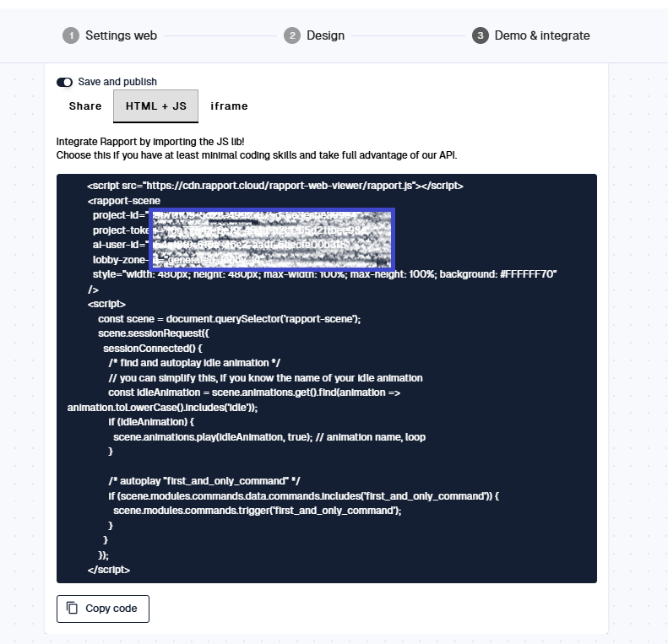This screenshot has width=668, height=644.
Task: Click the '<rapport-scene' tag line
Action: point(124,201)
